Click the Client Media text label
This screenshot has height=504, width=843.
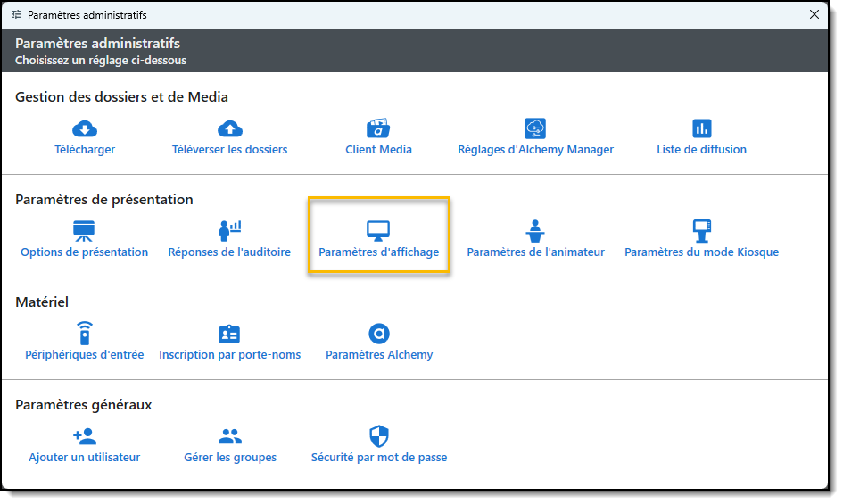coord(378,150)
